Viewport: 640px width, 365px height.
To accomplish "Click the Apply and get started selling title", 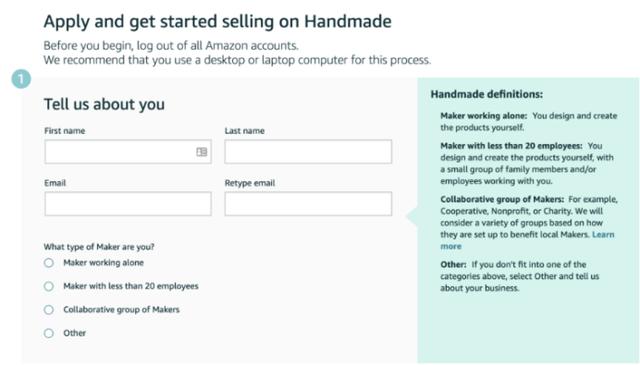I will click(x=218, y=22).
